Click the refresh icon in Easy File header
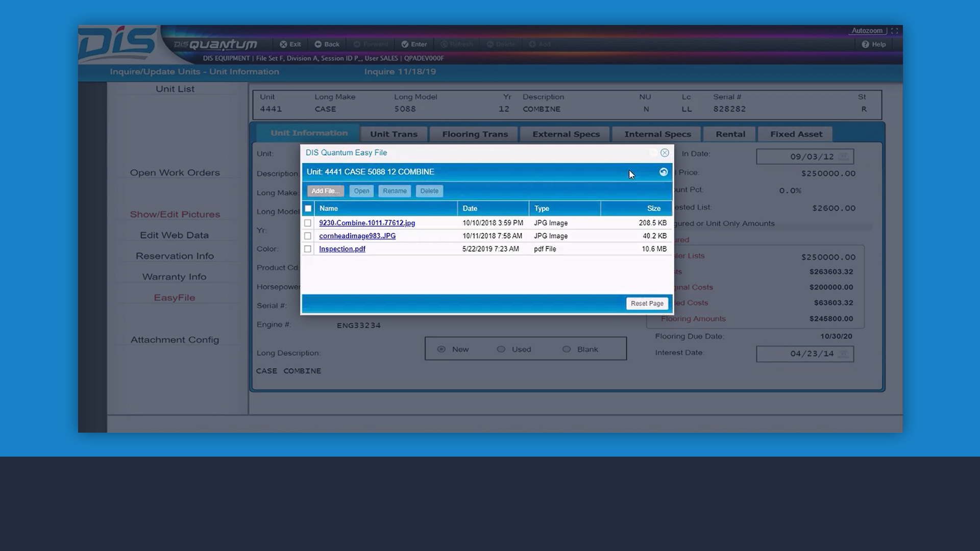 (664, 172)
